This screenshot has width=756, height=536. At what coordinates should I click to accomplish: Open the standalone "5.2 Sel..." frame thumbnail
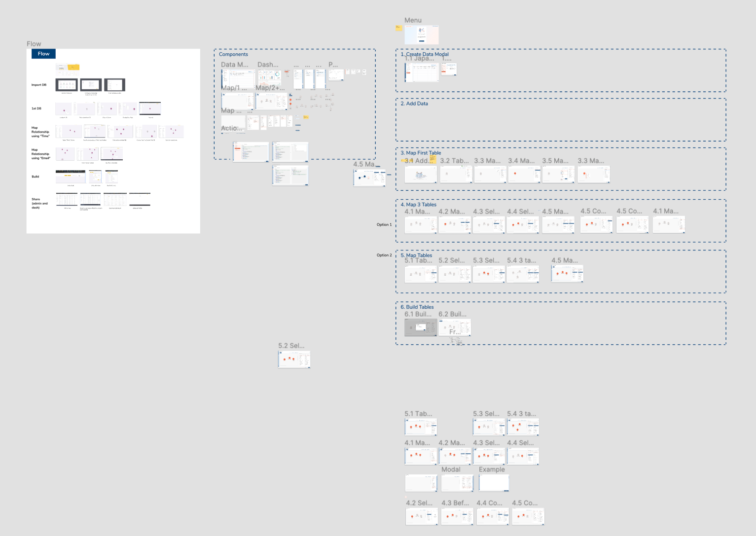point(294,359)
